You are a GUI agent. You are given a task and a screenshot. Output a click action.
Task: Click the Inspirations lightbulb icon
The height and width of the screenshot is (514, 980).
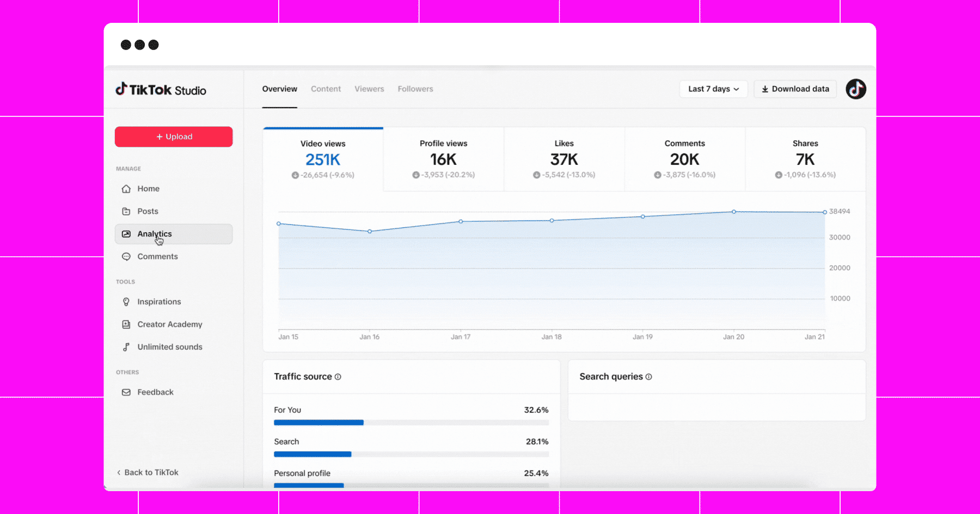[x=126, y=301]
